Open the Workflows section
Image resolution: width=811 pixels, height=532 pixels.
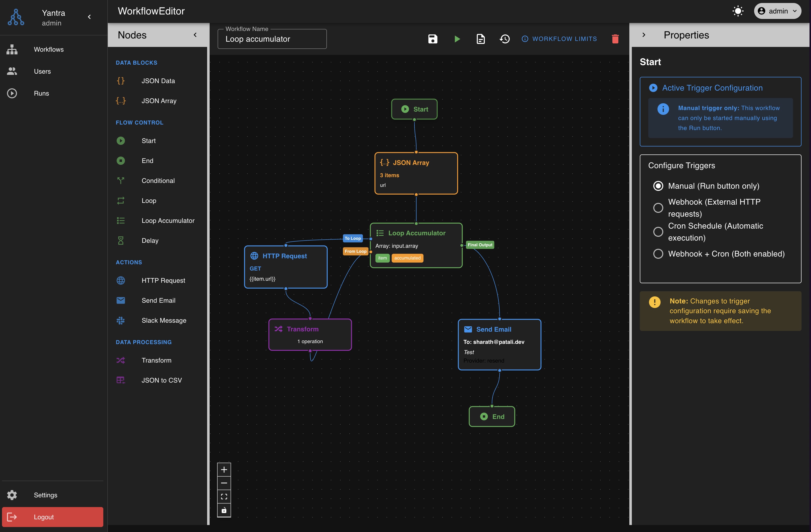[x=48, y=49]
